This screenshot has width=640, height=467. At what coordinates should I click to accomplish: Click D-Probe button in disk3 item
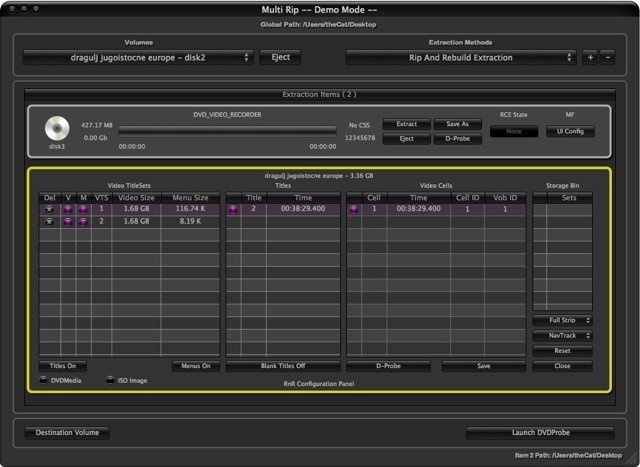tap(458, 139)
